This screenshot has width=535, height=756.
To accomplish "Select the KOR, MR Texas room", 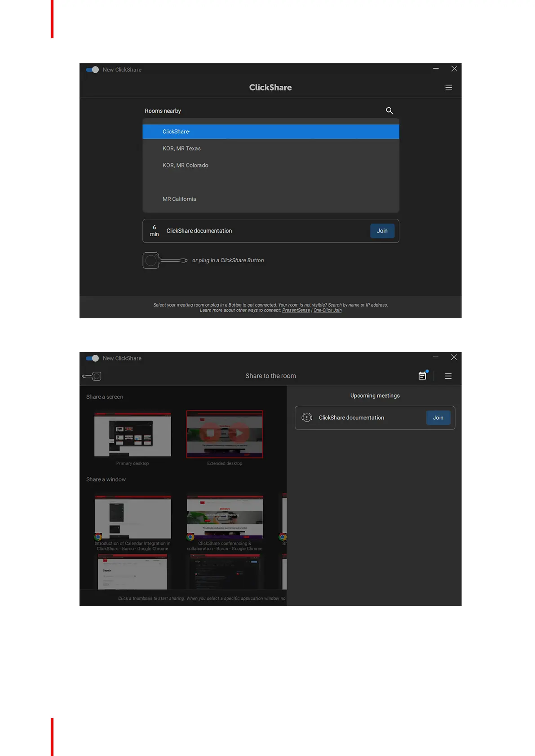I will 271,149.
